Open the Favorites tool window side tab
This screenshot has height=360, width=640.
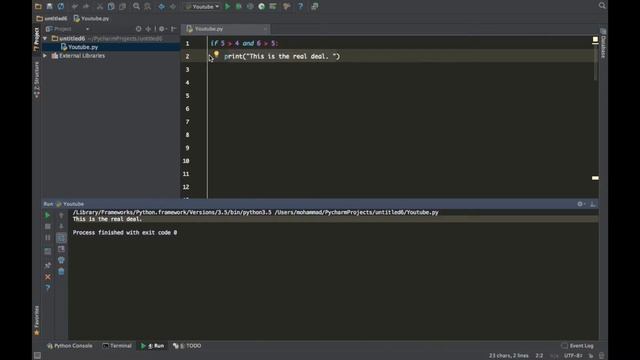(37, 320)
